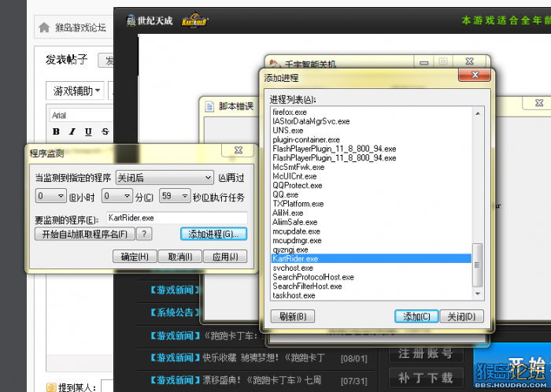Select AlimSafe.exe in the process list
Screen dimensions: 551x392
tap(372, 222)
